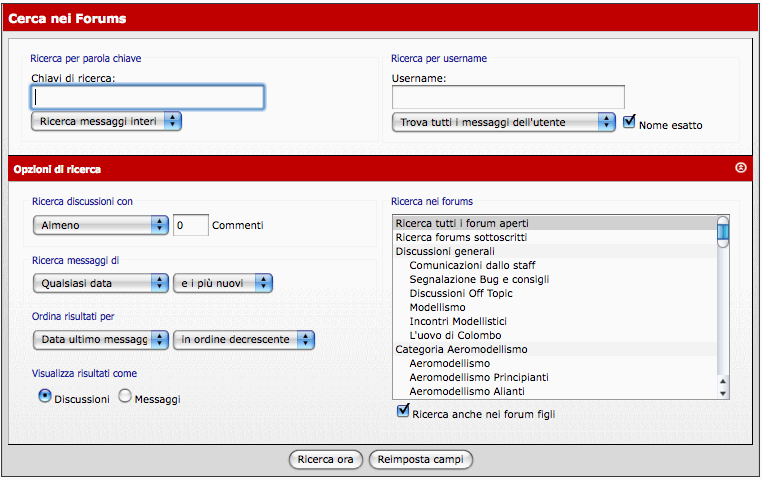Screen dimensions: 762x480
Task: Select Ricerca forums sottoscritti in forum list
Action: (x=461, y=237)
